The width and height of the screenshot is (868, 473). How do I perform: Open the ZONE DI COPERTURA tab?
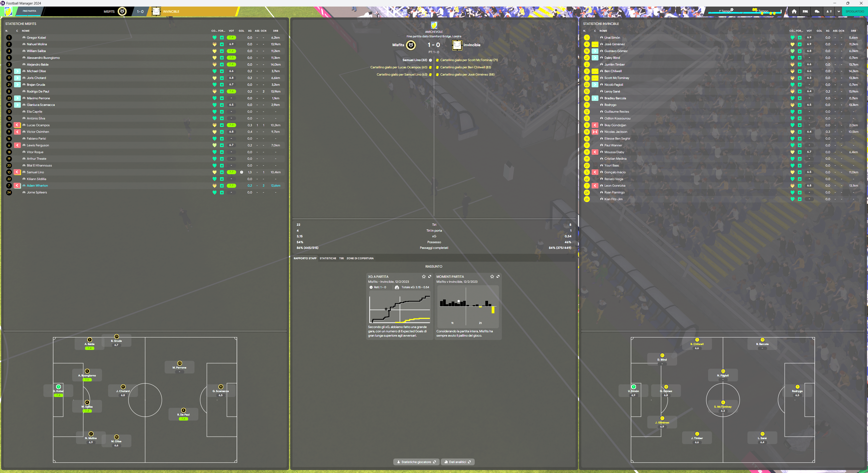pyautogui.click(x=360, y=258)
